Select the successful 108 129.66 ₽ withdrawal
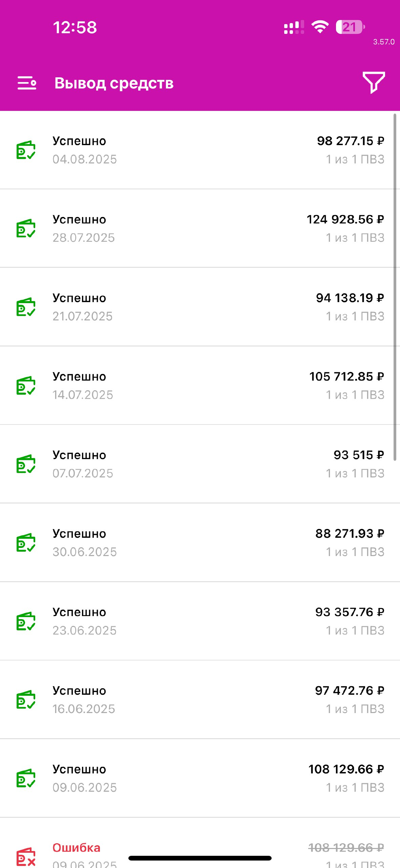Image resolution: width=400 pixels, height=868 pixels. [x=200, y=778]
